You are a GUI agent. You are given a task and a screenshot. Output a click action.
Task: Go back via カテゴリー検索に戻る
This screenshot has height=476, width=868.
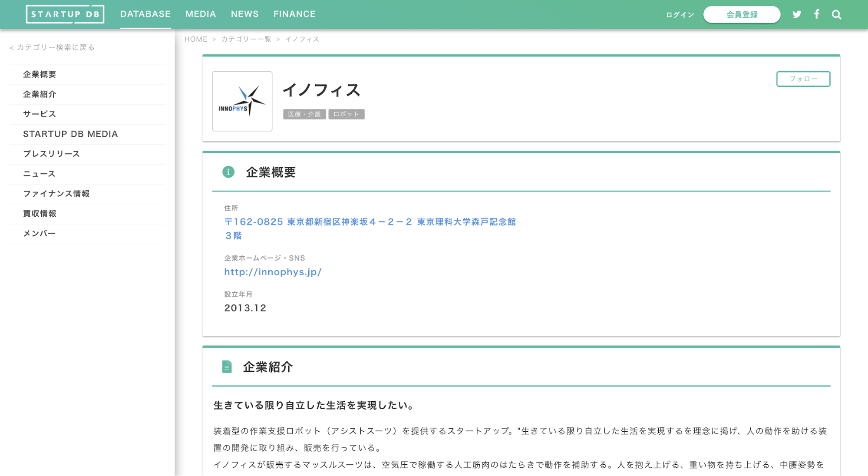[52, 47]
